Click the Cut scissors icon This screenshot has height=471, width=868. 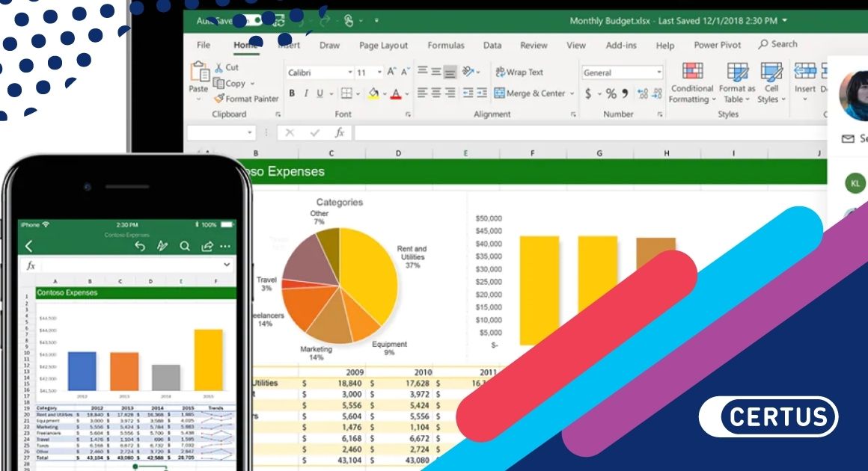(x=218, y=67)
